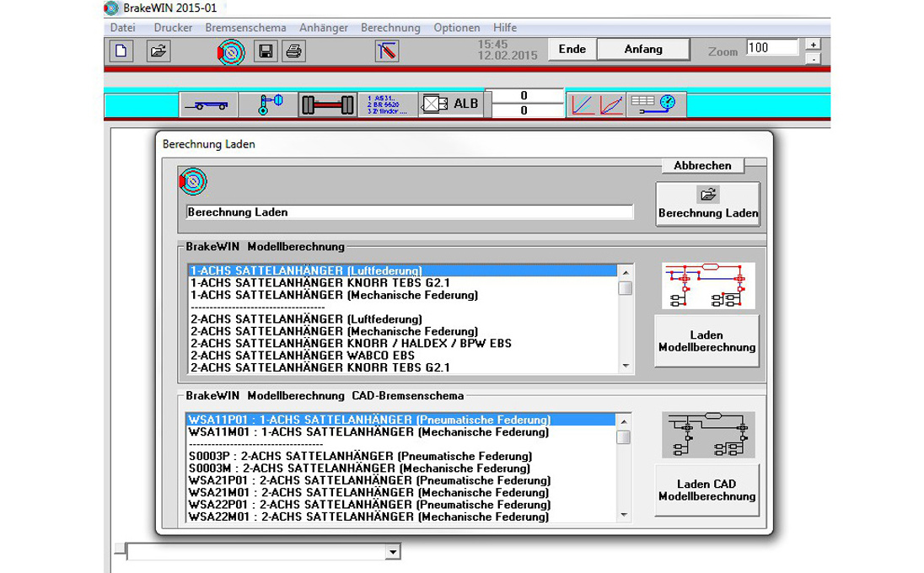Image resolution: width=924 pixels, height=573 pixels.
Task: Select the WSA11P01 entry in the CAD list
Action: tap(400, 420)
